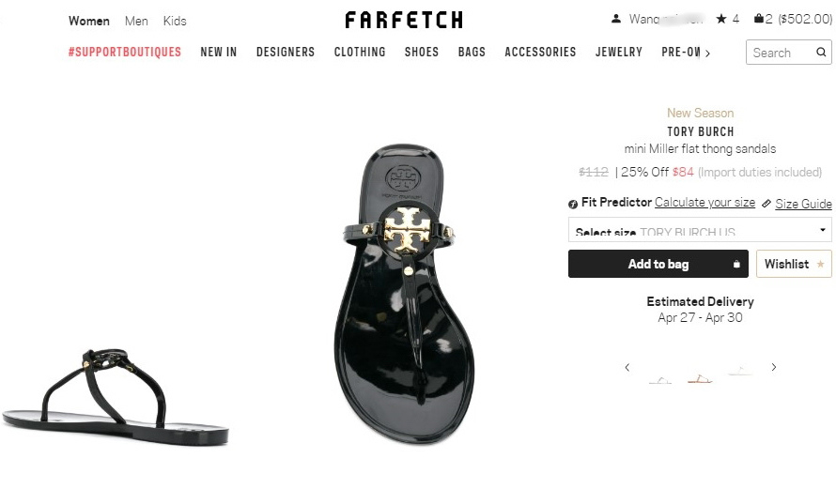The width and height of the screenshot is (836, 504).
Task: Open the Select size dropdown
Action: [700, 230]
